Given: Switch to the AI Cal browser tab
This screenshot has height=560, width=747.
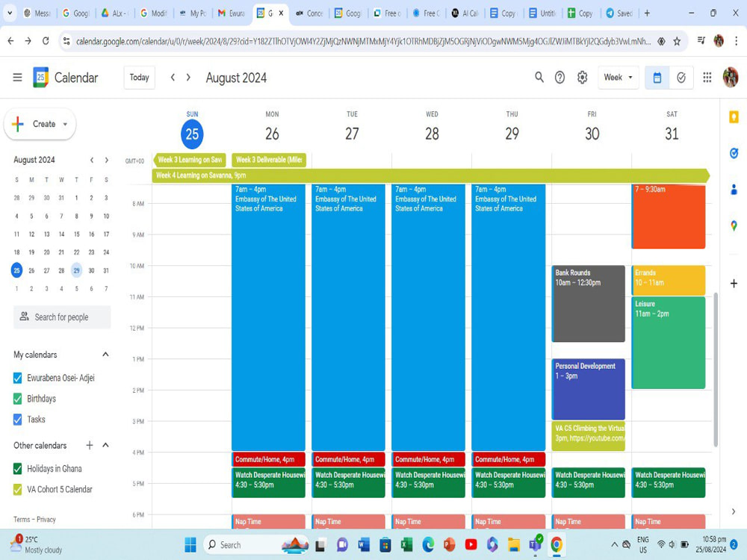Looking at the screenshot, I should (x=465, y=13).
